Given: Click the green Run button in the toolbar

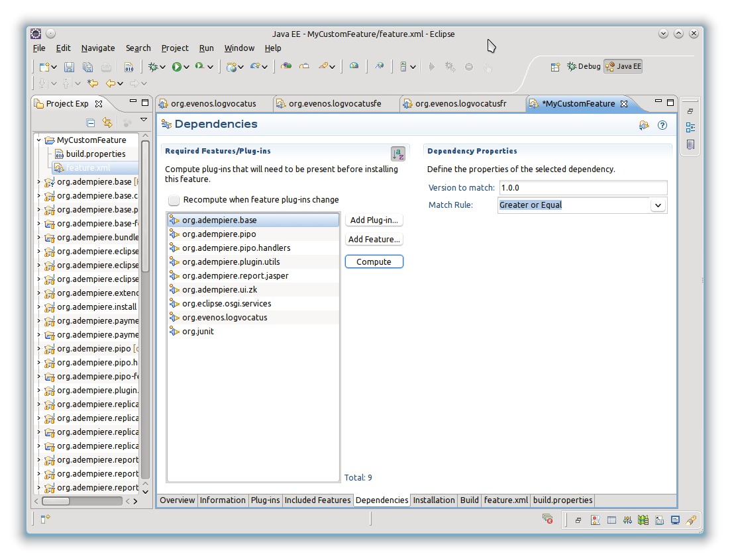Looking at the screenshot, I should tap(177, 67).
